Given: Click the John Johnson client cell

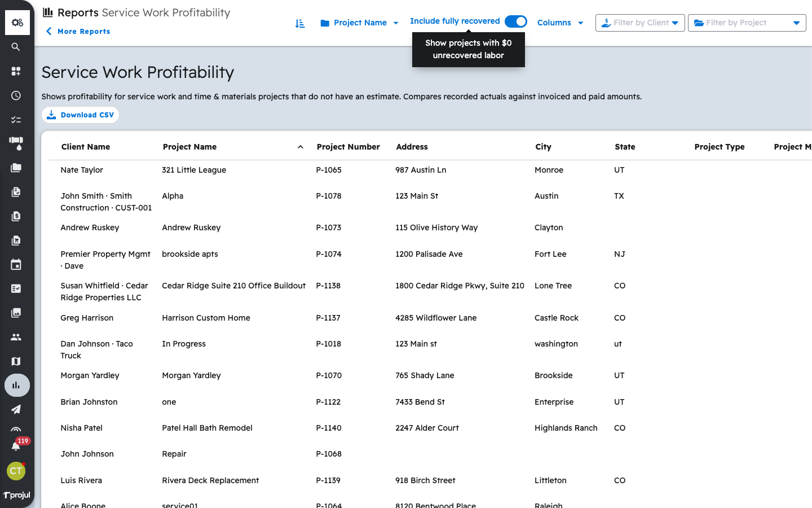Looking at the screenshot, I should point(87,454).
